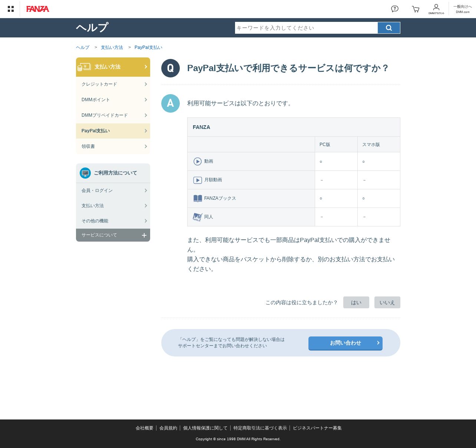The height and width of the screenshot is (448, 476).
Task: Click the PayPal支払い breadcrumb link
Action: pos(148,47)
